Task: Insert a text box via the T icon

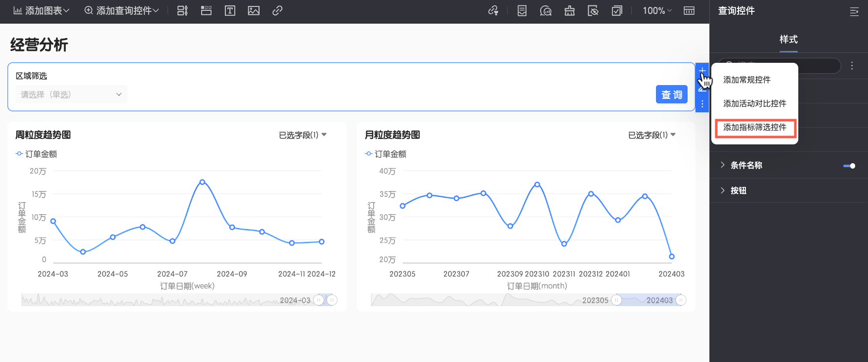Action: click(x=230, y=11)
